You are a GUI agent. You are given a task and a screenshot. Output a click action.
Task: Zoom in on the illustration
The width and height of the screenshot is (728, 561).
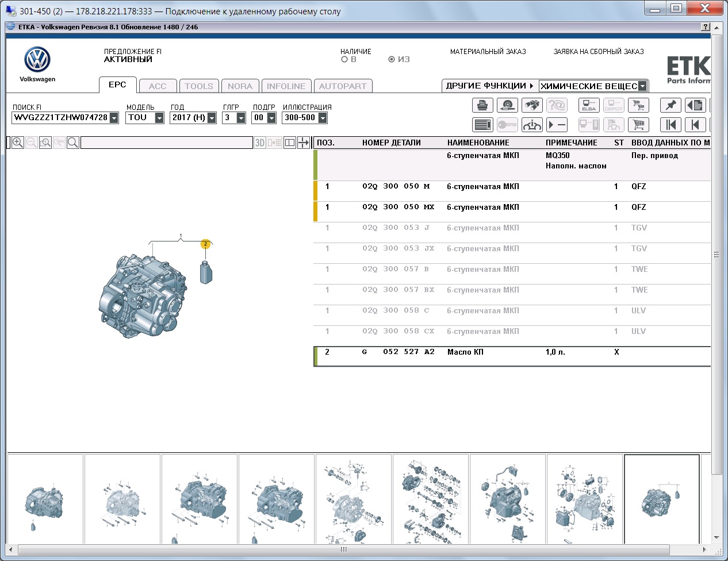point(18,143)
